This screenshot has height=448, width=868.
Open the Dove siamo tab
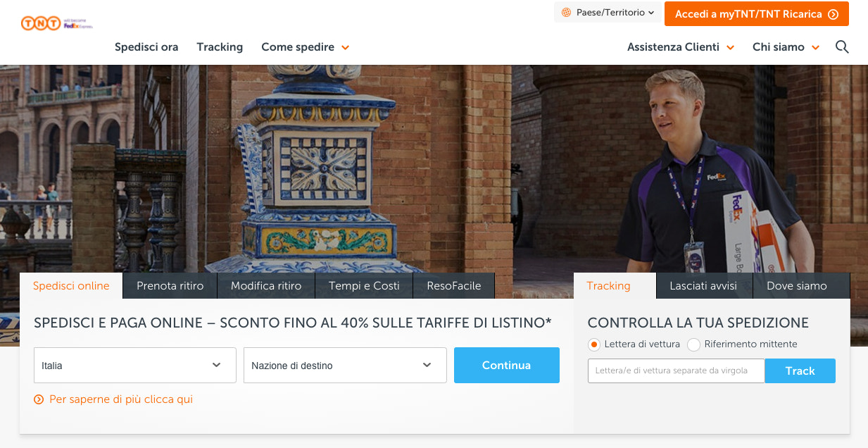[x=797, y=286]
